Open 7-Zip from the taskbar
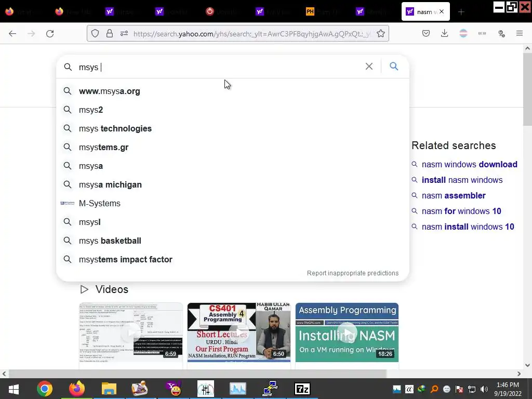The height and width of the screenshot is (399, 532). pyautogui.click(x=302, y=389)
